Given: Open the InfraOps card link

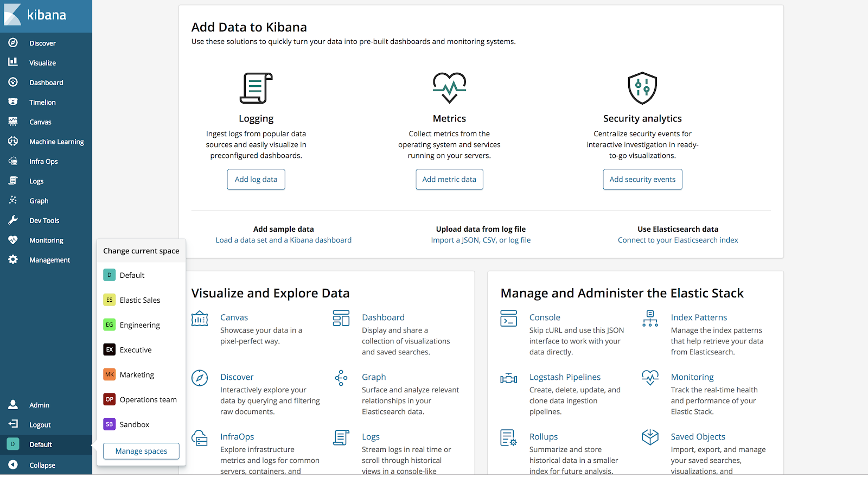Looking at the screenshot, I should click(x=237, y=437).
